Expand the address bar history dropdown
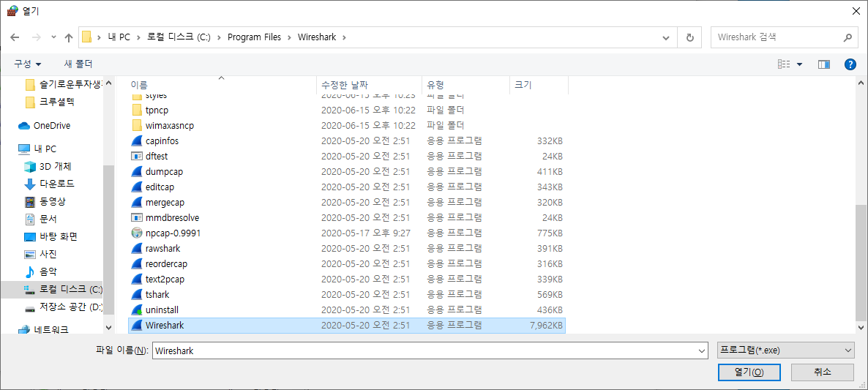This screenshot has height=390, width=868. click(x=667, y=37)
